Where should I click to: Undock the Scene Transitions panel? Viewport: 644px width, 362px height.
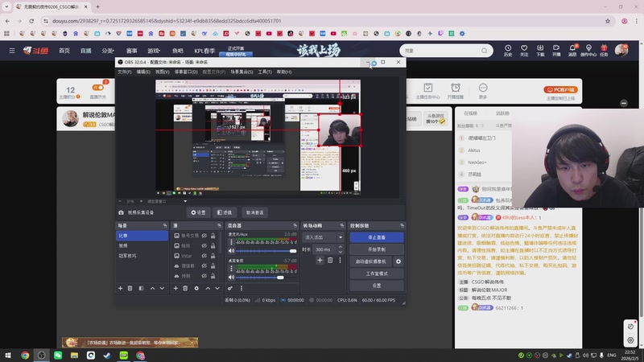(x=341, y=226)
